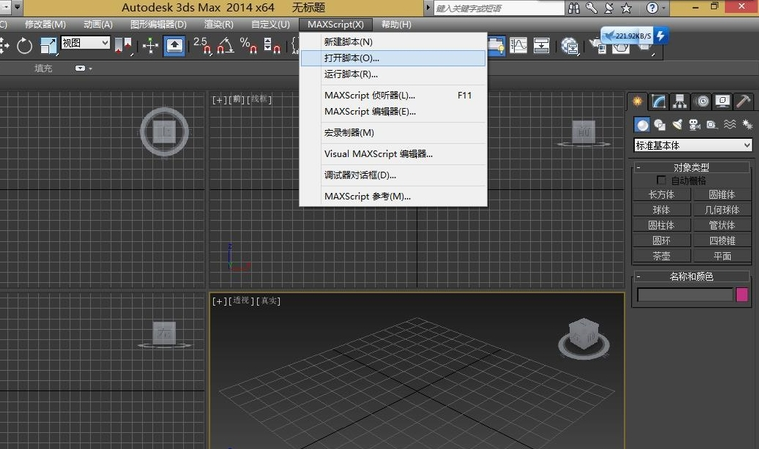Click the 四棱锥 button
Viewport: 759px width, 449px height.
[x=722, y=240]
